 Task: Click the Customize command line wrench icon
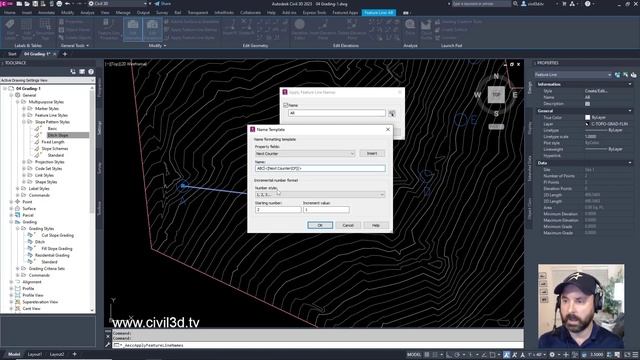point(108,345)
